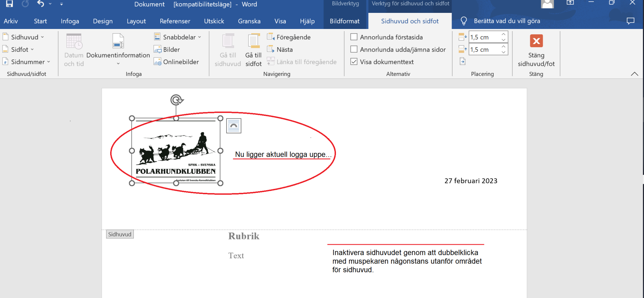
Task: Switch to the Infoga tab
Action: tap(70, 21)
